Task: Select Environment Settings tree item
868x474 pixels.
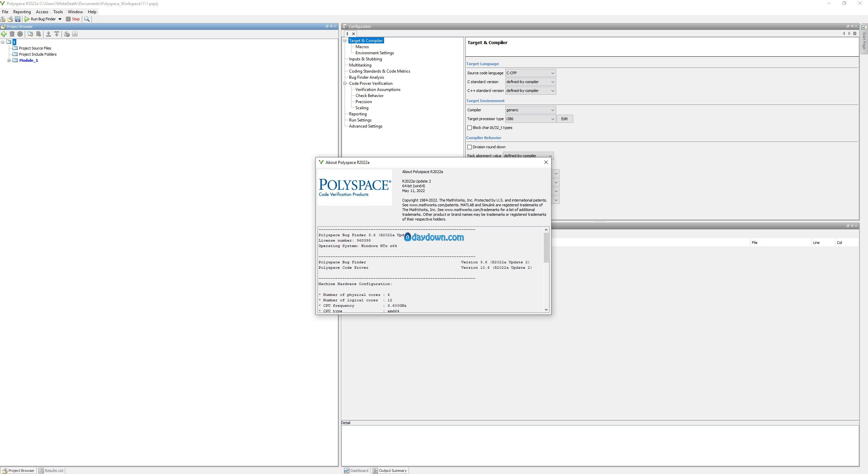Action: (x=375, y=53)
